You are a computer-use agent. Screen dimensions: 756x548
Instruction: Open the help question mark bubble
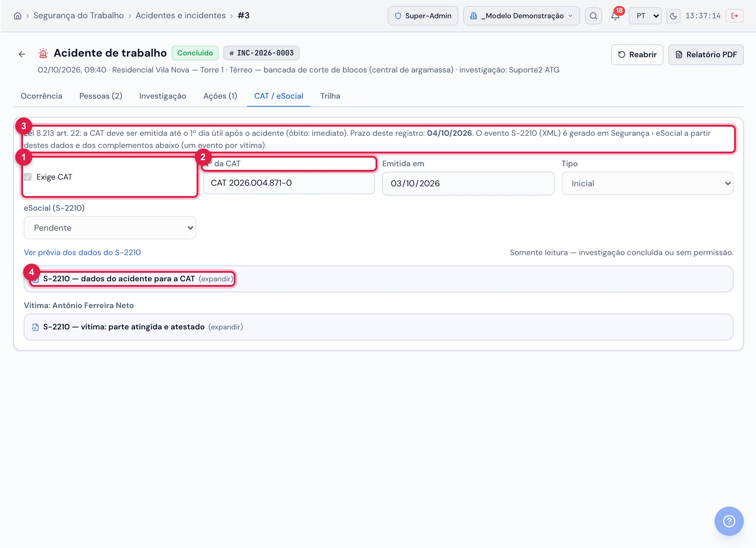(729, 521)
